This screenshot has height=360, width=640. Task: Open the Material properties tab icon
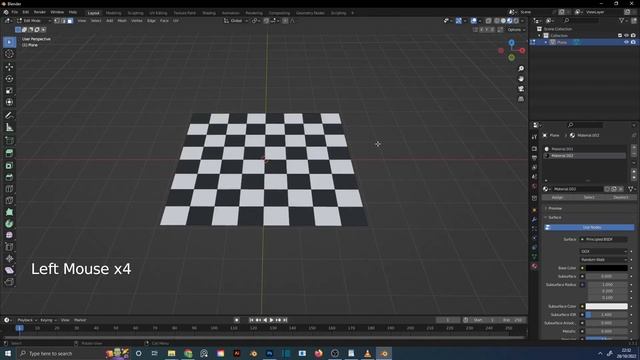coord(534,266)
